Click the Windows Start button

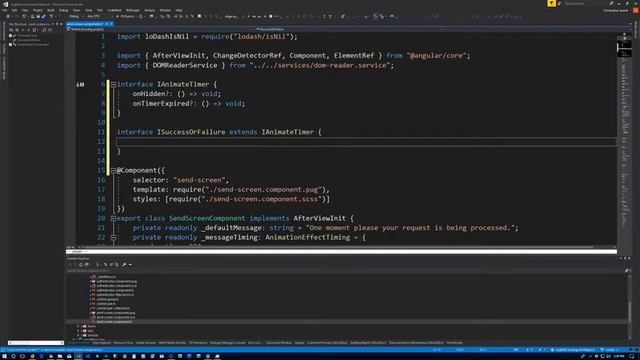coord(4,356)
